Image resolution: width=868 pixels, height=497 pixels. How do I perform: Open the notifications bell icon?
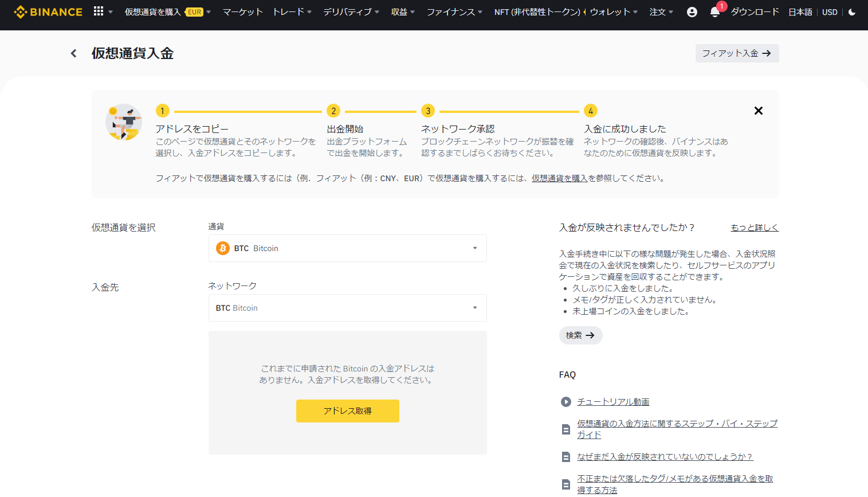tap(715, 12)
